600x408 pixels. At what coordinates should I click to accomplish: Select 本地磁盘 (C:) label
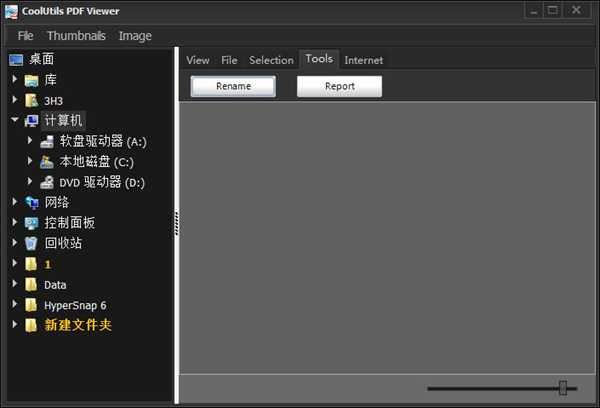[x=96, y=162]
